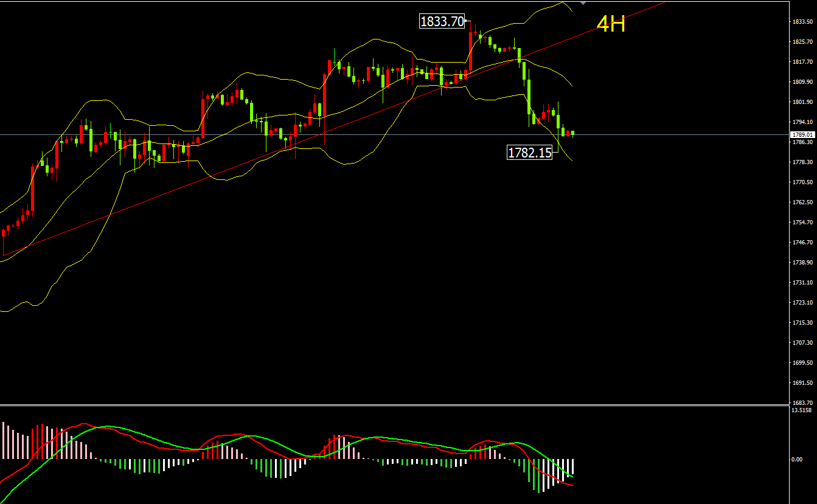
Task: Click the yellow 4H timeframe label
Action: tap(611, 24)
